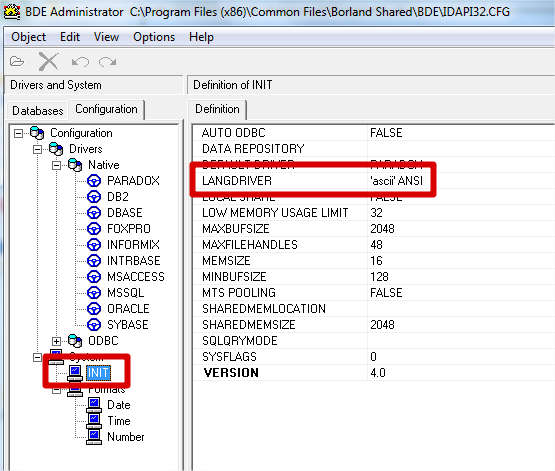
Task: Collapse the Configuration root node
Action: [18, 133]
